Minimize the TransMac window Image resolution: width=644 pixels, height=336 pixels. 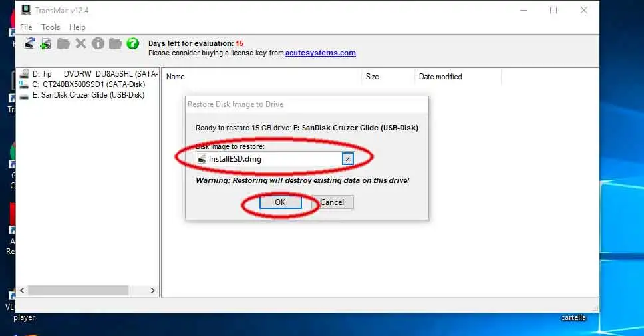click(x=524, y=10)
